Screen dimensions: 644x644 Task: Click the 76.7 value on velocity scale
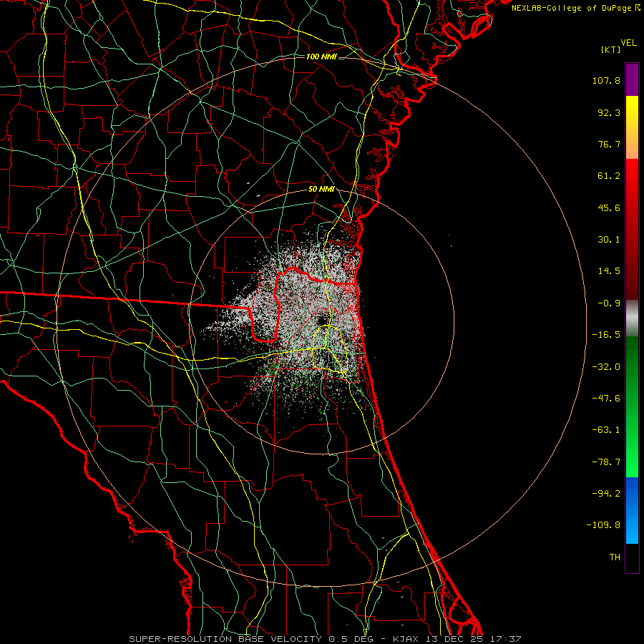(x=609, y=144)
